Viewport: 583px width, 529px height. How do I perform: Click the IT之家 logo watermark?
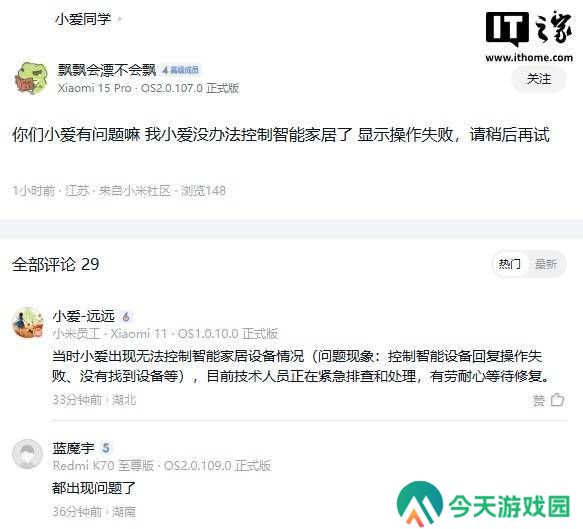(529, 36)
